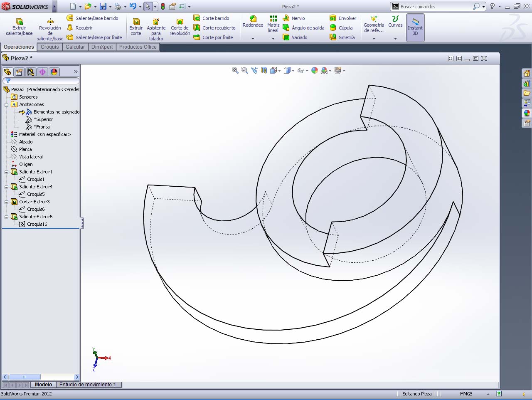This screenshot has width=532, height=400.
Task: Open the DisplayManager appearance tab
Action: 54,72
